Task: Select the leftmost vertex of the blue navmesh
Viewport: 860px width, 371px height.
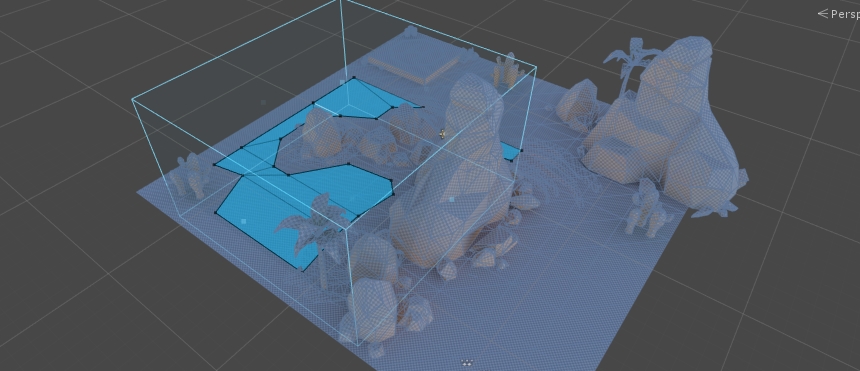Action: pos(214,164)
